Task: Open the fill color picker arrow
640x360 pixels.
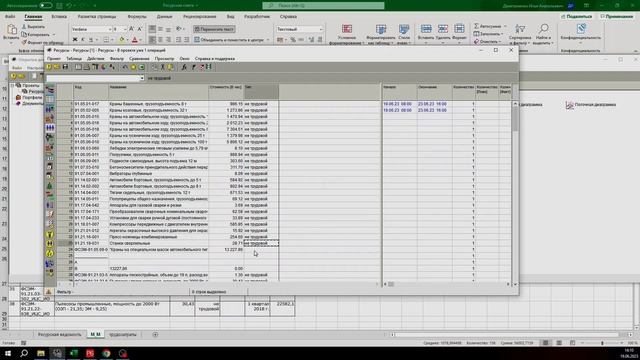Action: [x=127, y=40]
